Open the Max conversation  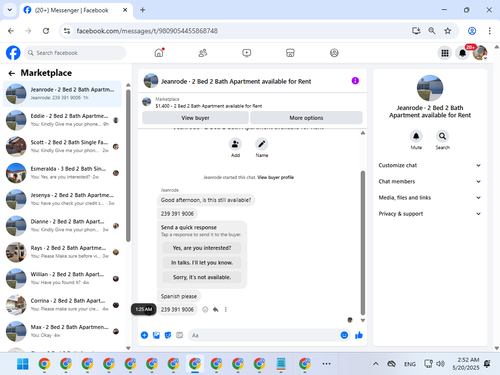(x=62, y=331)
